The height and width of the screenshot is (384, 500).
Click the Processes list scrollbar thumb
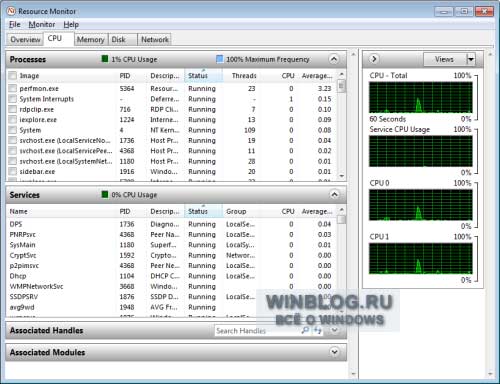point(341,86)
